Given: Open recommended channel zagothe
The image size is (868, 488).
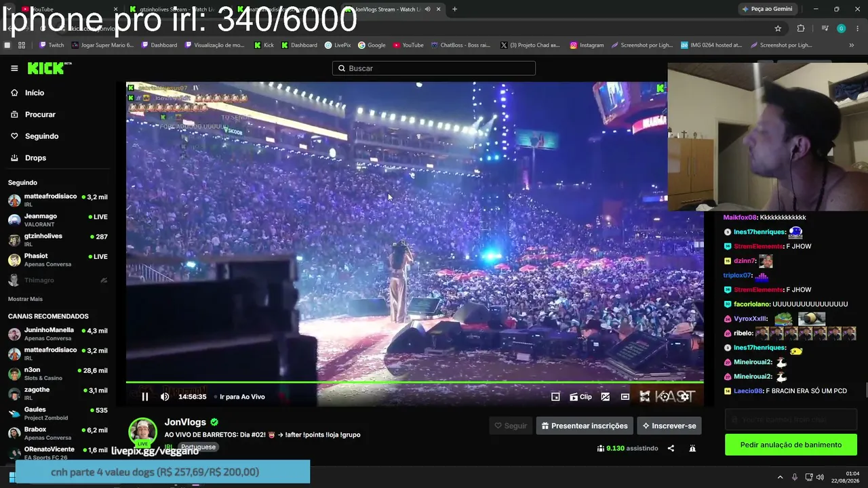Looking at the screenshot, I should 58,393.
